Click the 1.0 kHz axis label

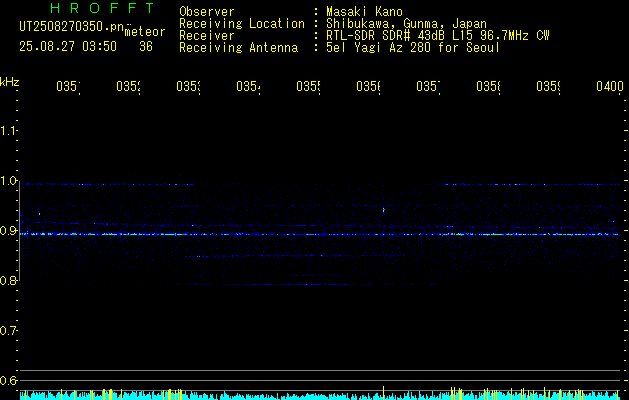pos(8,181)
